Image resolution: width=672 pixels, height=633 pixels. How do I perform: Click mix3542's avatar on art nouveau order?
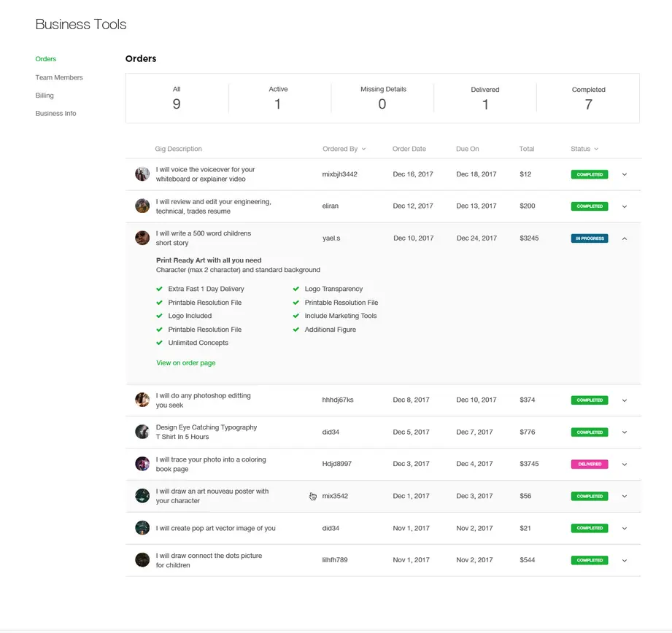tap(142, 496)
